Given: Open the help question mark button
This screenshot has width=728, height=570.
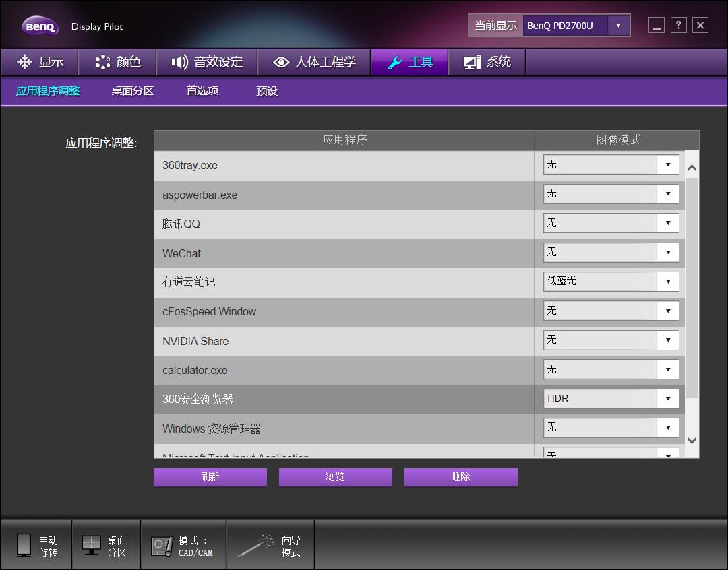Looking at the screenshot, I should [x=679, y=26].
